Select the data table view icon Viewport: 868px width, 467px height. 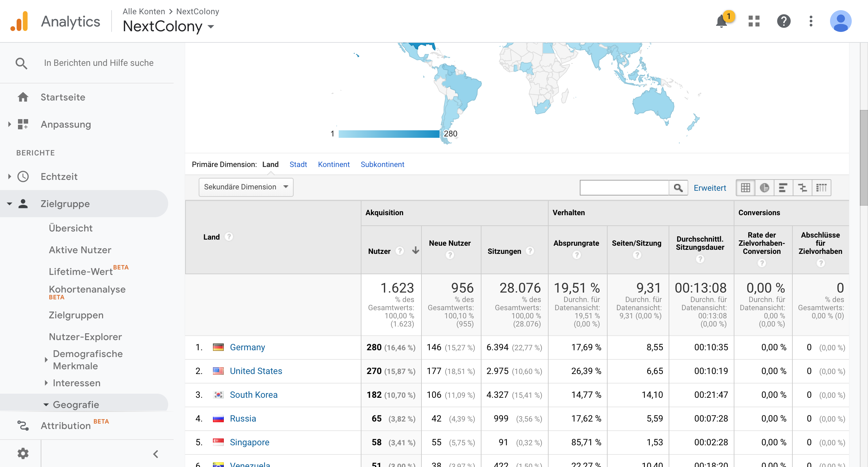tap(745, 188)
